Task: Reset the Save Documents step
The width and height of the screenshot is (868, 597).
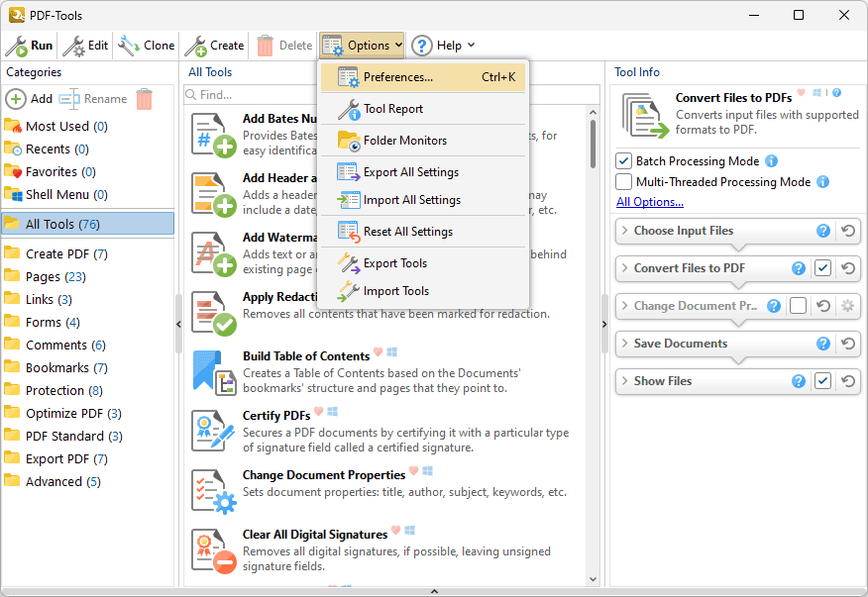Action: point(848,344)
